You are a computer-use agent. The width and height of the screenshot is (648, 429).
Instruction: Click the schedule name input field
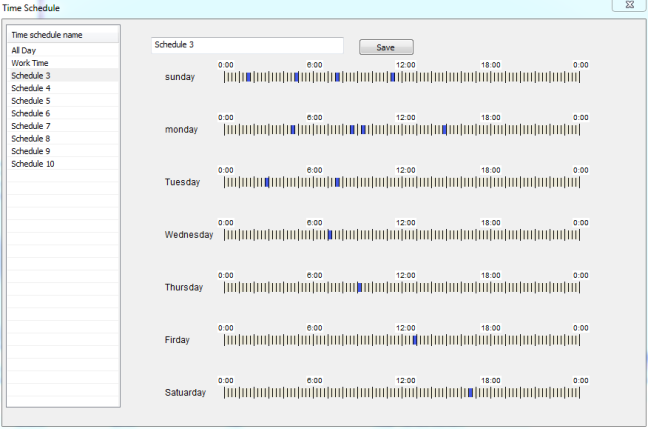247,46
